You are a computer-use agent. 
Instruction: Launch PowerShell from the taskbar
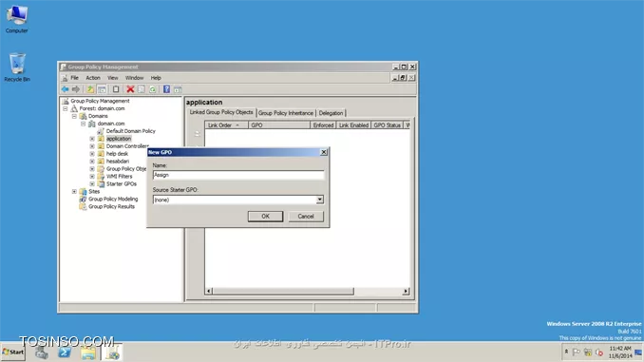[x=65, y=352]
